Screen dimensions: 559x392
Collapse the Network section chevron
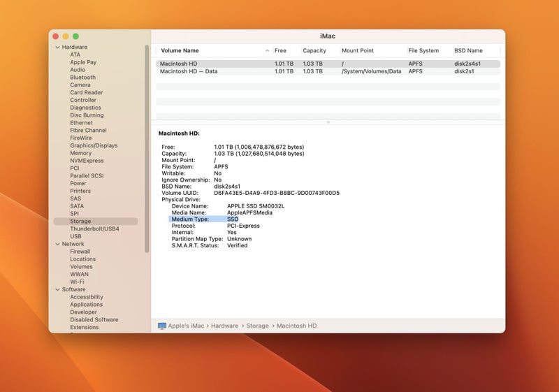[x=57, y=244]
